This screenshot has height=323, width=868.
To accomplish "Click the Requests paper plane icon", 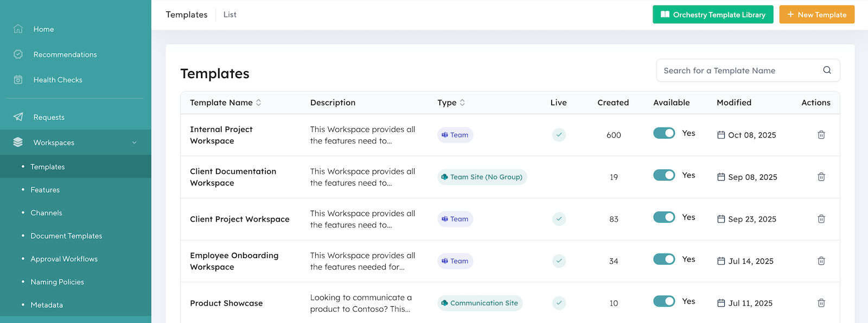I will [x=18, y=117].
